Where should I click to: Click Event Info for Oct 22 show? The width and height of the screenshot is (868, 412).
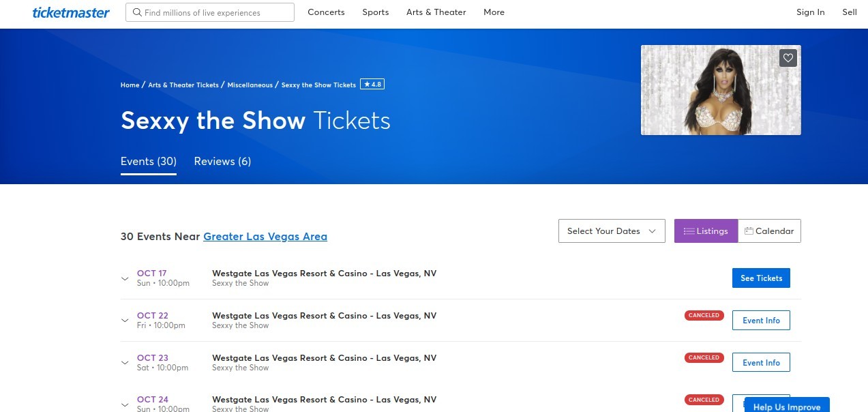761,321
